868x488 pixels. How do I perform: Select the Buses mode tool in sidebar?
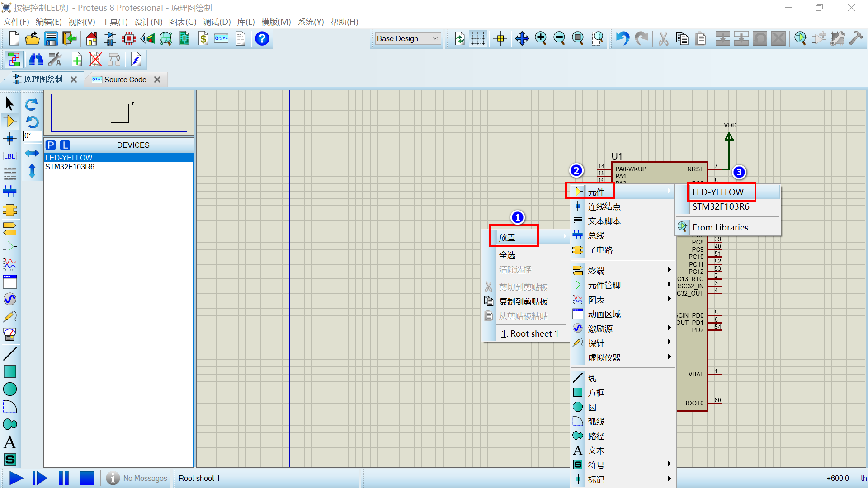point(10,191)
